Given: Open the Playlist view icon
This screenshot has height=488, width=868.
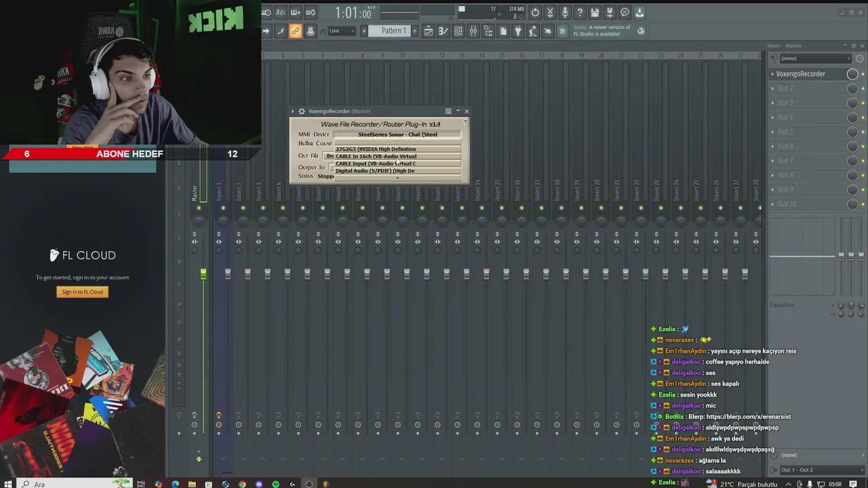Looking at the screenshot, I should [428, 30].
